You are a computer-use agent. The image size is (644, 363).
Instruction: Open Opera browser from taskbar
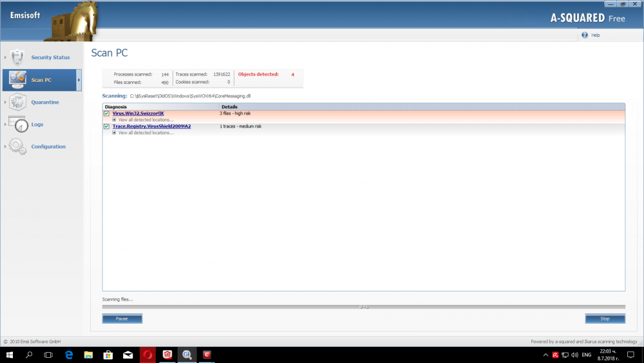pyautogui.click(x=148, y=355)
